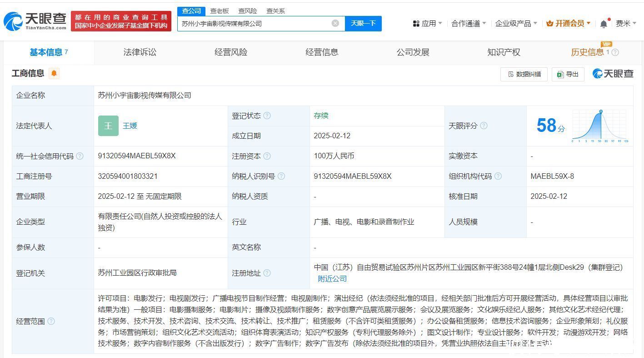Click the 导出 export button
644x358 pixels.
[568, 74]
